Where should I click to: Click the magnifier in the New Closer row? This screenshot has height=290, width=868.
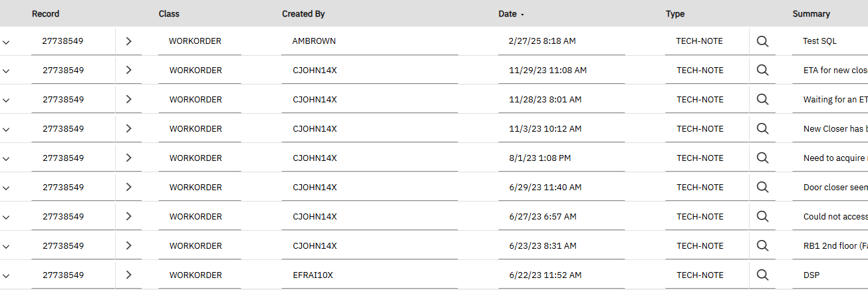tap(763, 129)
